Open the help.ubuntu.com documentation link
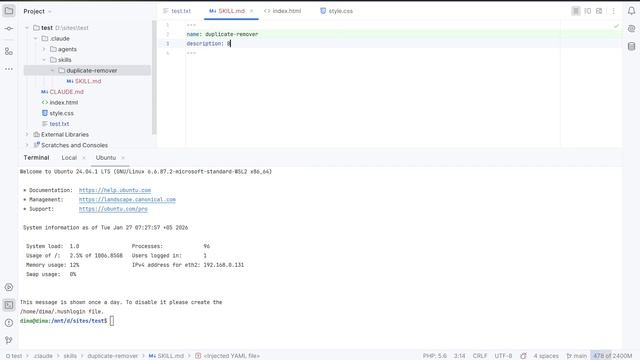Image resolution: width=640 pixels, height=360 pixels. click(115, 190)
